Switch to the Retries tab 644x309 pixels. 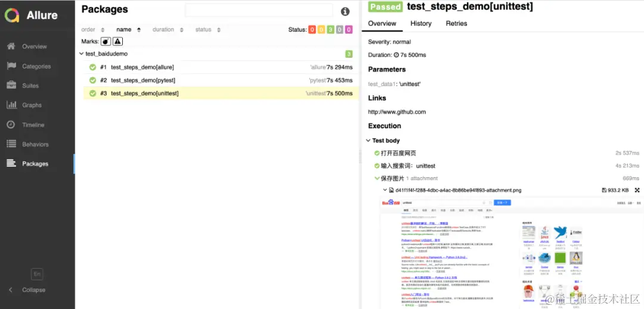pos(456,23)
